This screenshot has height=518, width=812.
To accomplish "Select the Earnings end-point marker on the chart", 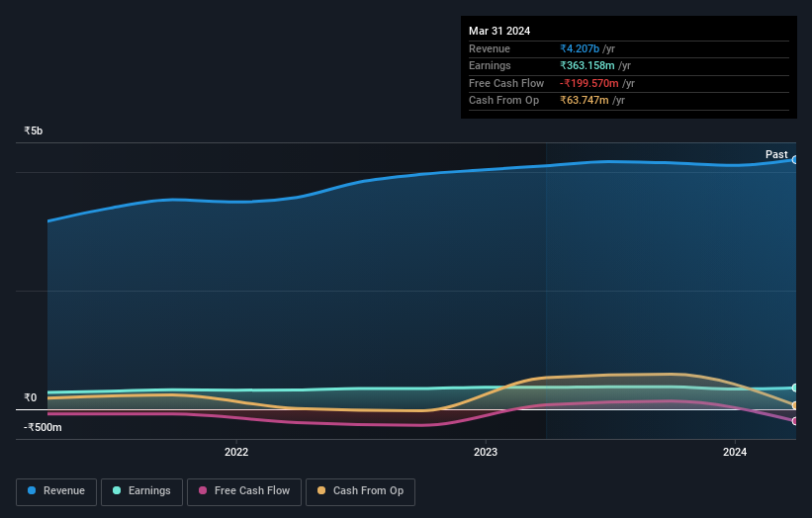I will point(795,388).
